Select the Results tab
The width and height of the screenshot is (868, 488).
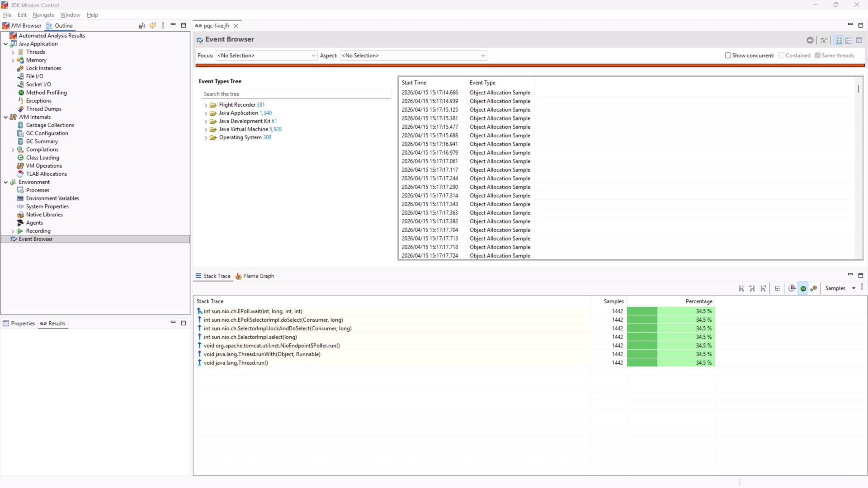coord(53,324)
